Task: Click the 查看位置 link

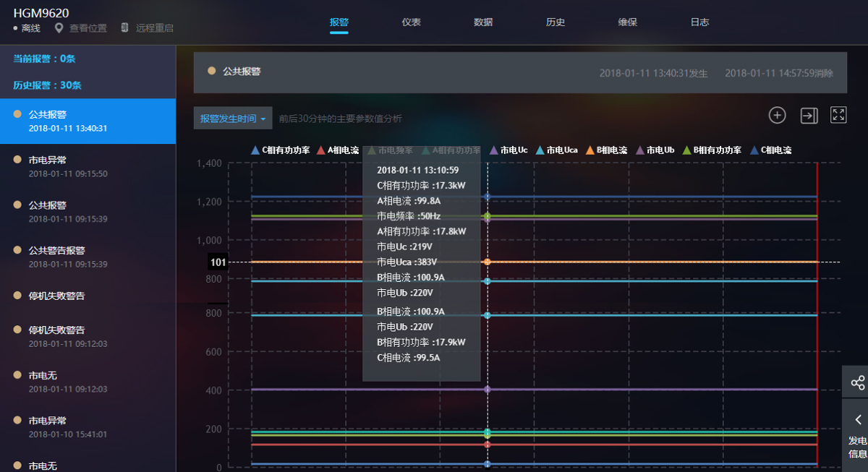Action: [88, 28]
